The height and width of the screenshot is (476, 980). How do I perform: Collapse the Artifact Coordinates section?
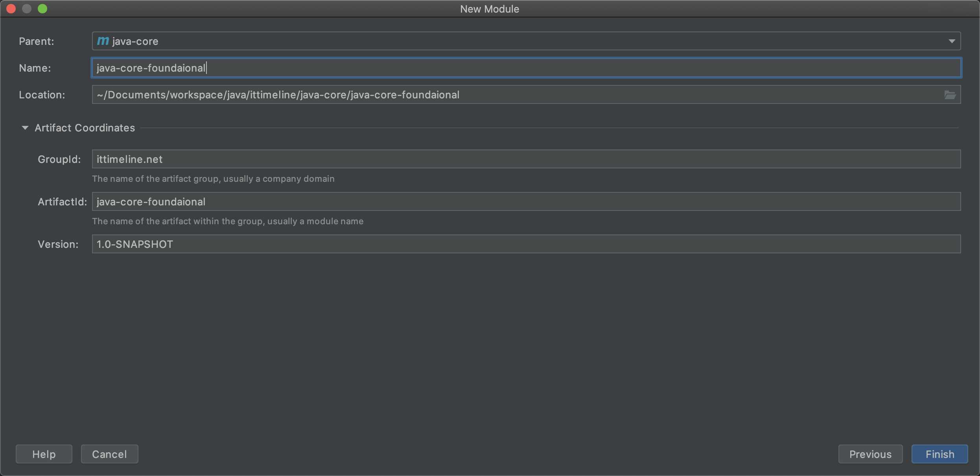point(25,128)
